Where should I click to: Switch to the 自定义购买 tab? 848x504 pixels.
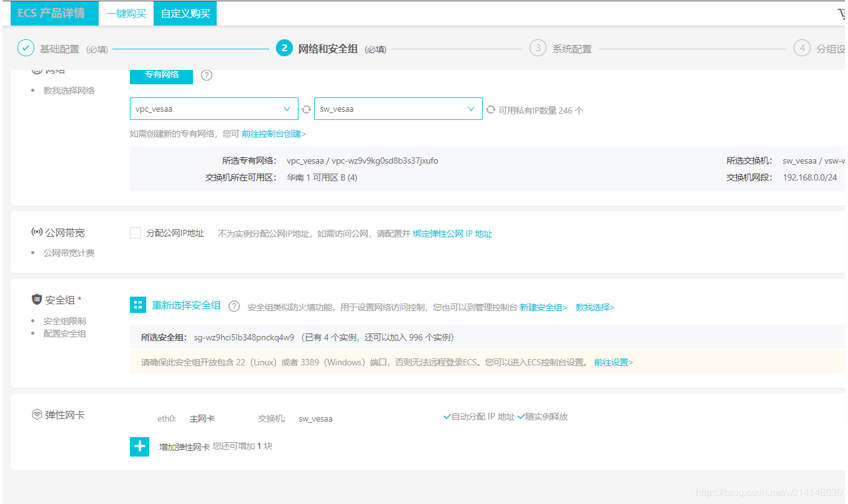coord(185,14)
